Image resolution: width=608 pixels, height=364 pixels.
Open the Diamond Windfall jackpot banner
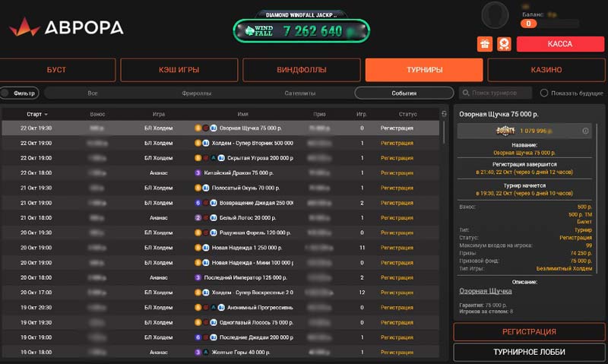pos(301,31)
